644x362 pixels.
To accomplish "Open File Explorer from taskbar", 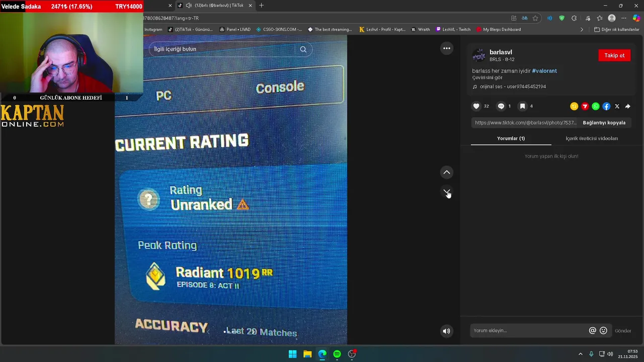I will [x=307, y=354].
